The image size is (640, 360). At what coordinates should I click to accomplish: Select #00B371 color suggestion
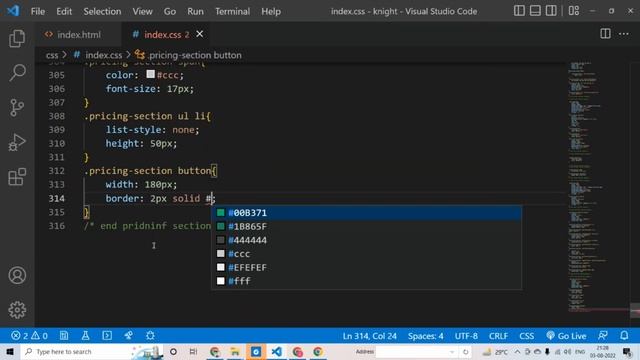point(366,213)
